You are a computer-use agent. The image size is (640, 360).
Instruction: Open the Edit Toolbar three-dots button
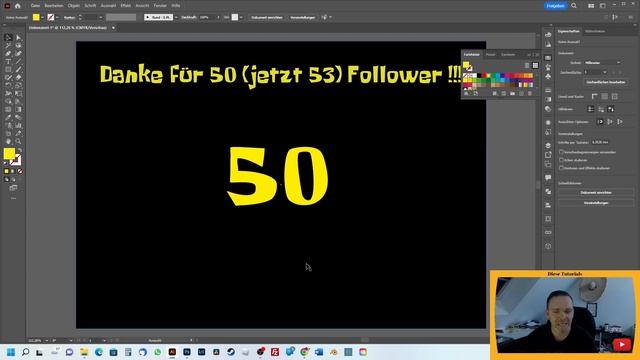coord(13,198)
